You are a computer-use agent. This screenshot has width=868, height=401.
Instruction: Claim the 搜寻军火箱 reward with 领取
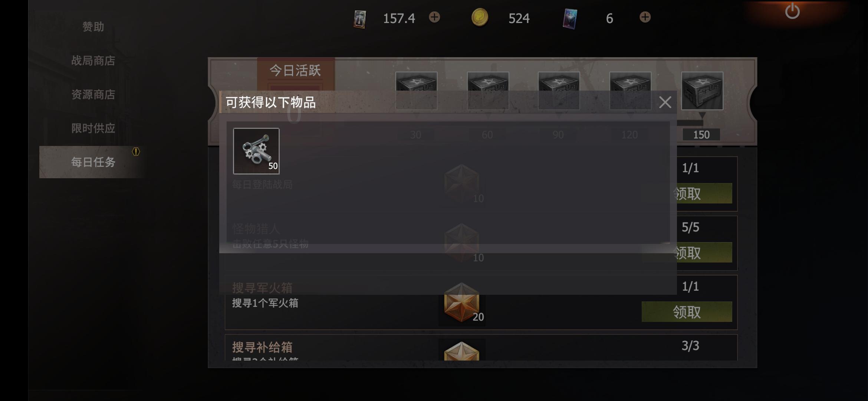(x=687, y=312)
